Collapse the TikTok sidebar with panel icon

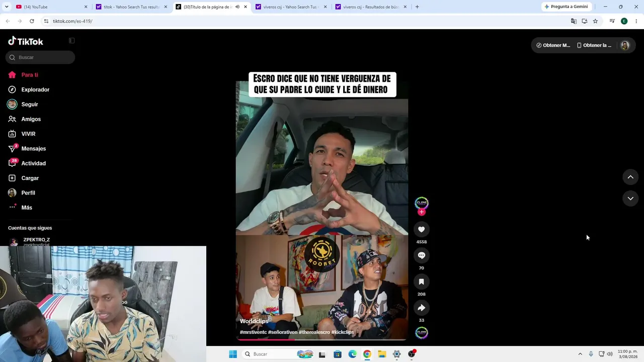coord(71,41)
